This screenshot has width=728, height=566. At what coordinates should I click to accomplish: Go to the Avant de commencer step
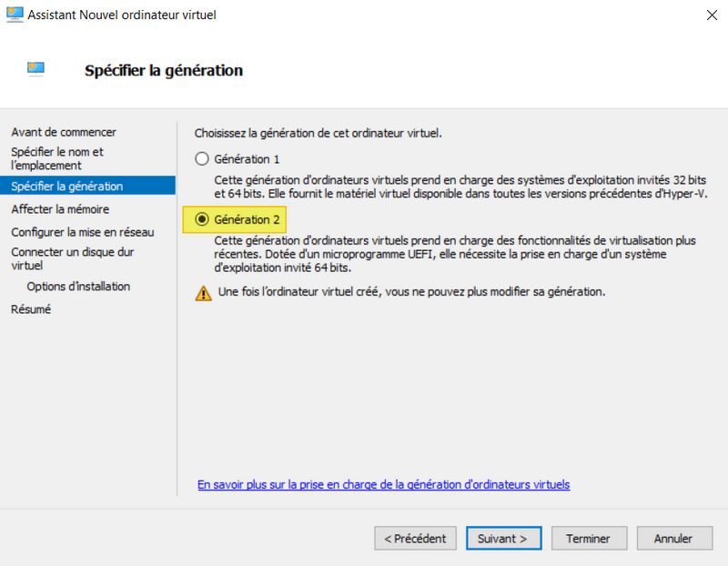[64, 132]
